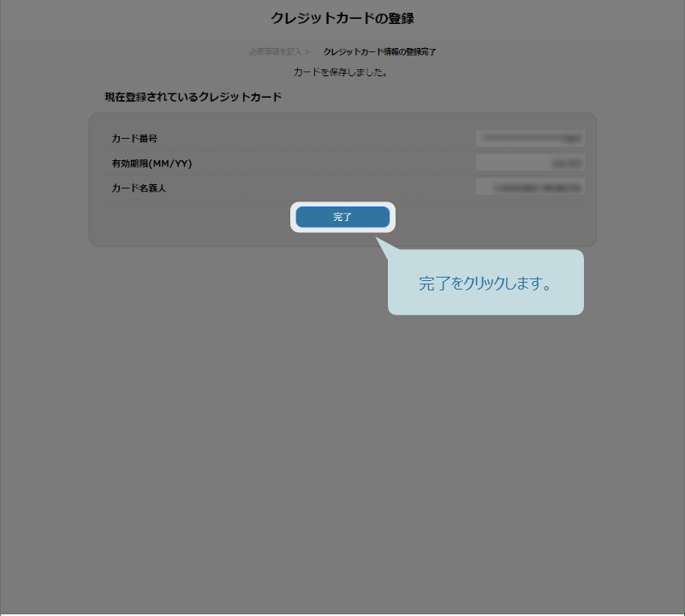
Task: Click the クレジットカード情報の登録完了 breadcrumb
Action: 379,52
